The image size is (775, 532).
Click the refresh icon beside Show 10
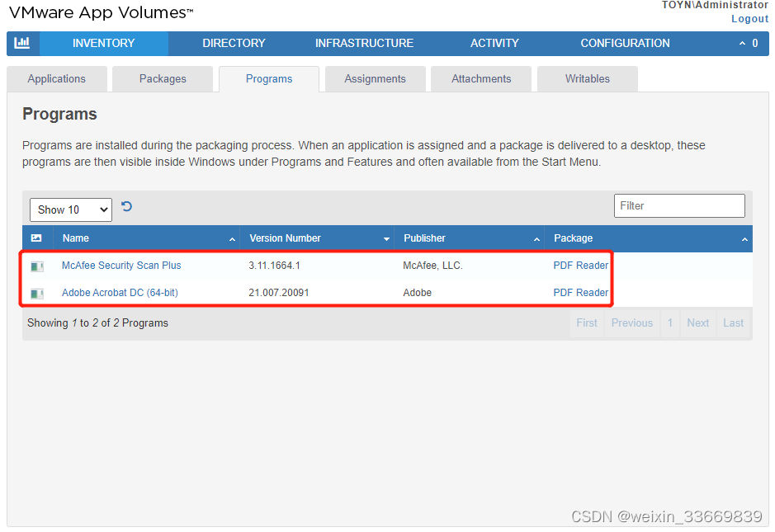click(126, 206)
